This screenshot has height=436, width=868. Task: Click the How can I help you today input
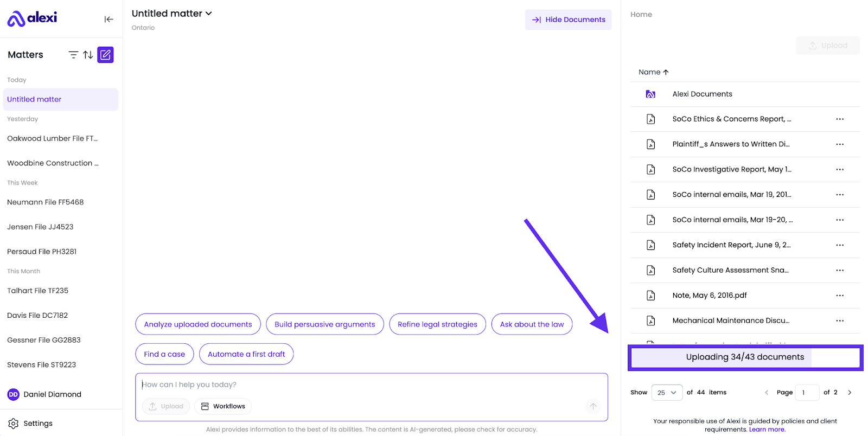[x=372, y=384]
